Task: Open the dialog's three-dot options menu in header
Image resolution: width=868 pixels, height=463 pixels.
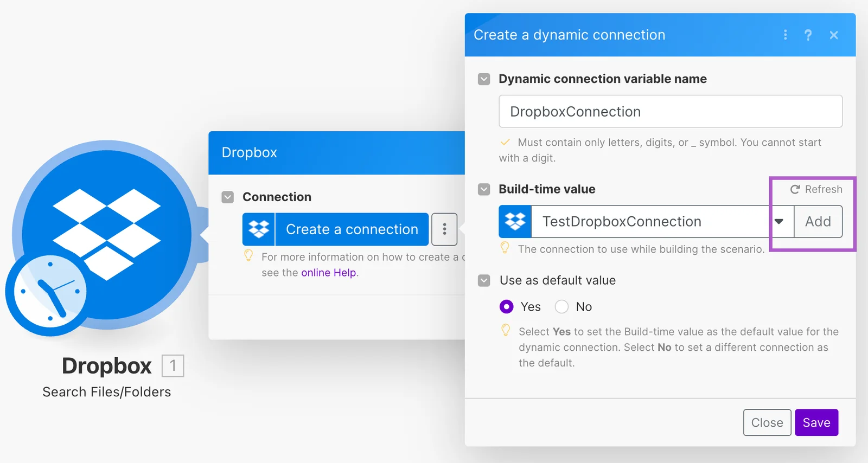Action: click(x=785, y=35)
